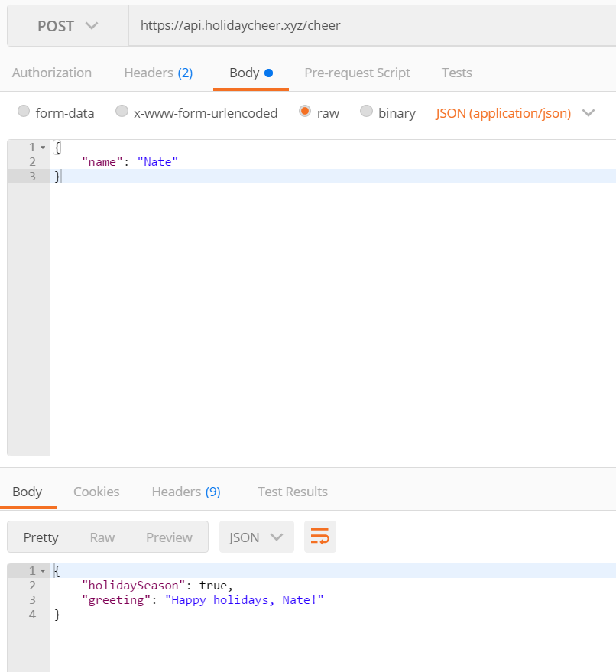The width and height of the screenshot is (616, 672).
Task: Switch response view to Preview
Action: coord(169,537)
